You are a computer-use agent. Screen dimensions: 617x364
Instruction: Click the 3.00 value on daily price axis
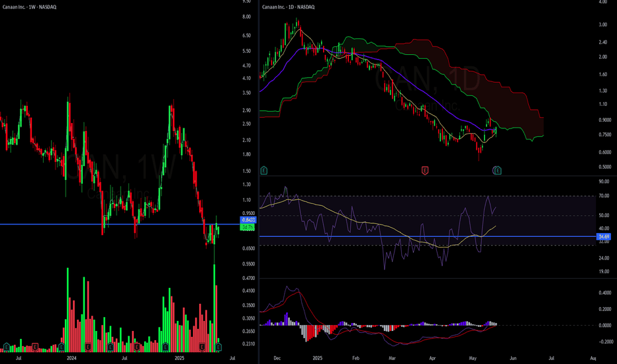point(603,24)
